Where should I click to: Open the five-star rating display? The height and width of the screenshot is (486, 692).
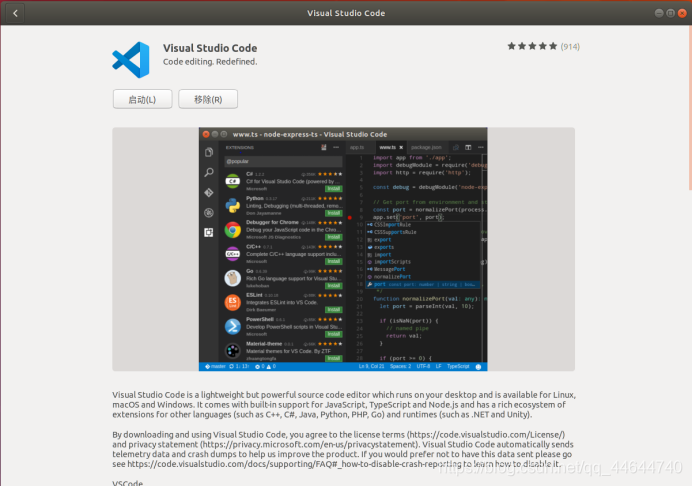coord(532,46)
